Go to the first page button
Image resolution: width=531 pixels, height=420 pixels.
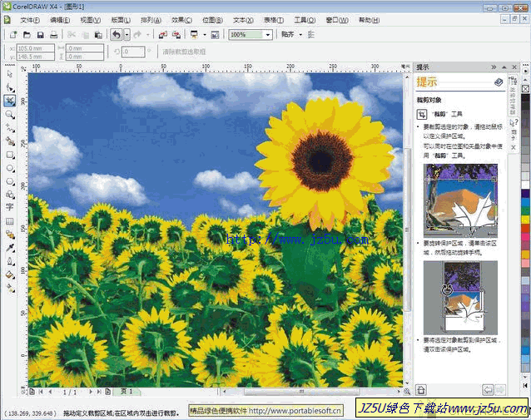pos(41,392)
